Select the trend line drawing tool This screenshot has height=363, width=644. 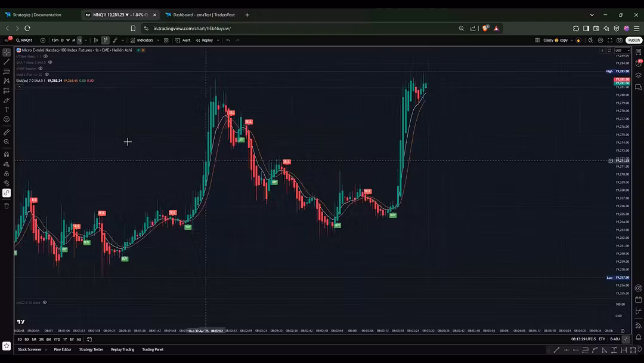[7, 62]
